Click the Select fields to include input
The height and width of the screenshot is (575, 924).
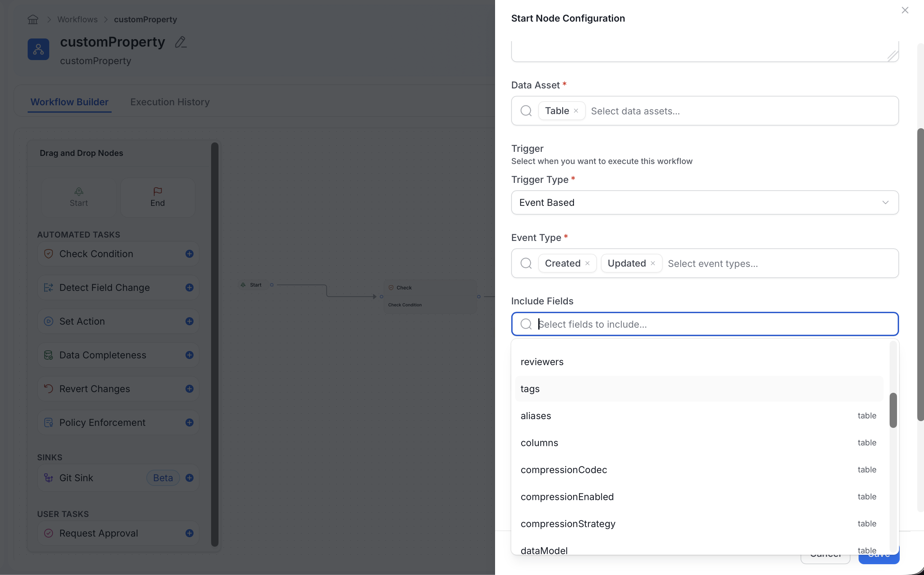(x=705, y=324)
